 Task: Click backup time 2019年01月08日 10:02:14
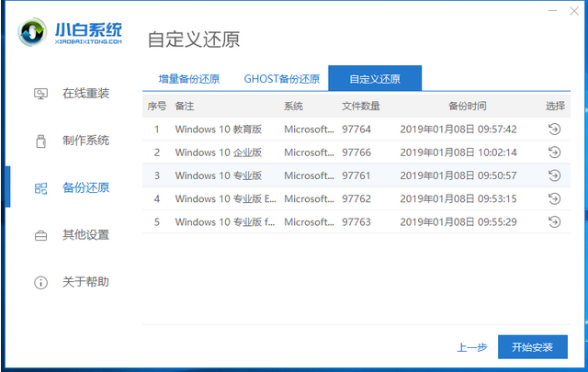click(x=458, y=152)
